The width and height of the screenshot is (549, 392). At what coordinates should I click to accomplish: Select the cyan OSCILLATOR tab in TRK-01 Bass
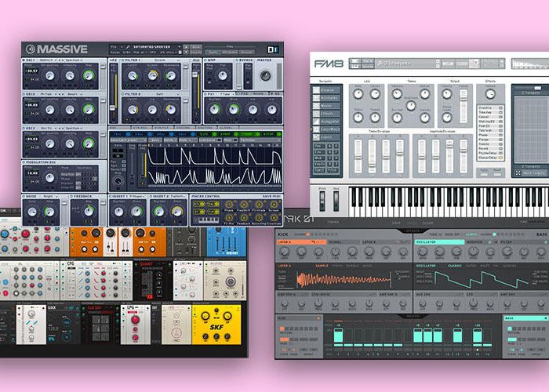[439, 241]
